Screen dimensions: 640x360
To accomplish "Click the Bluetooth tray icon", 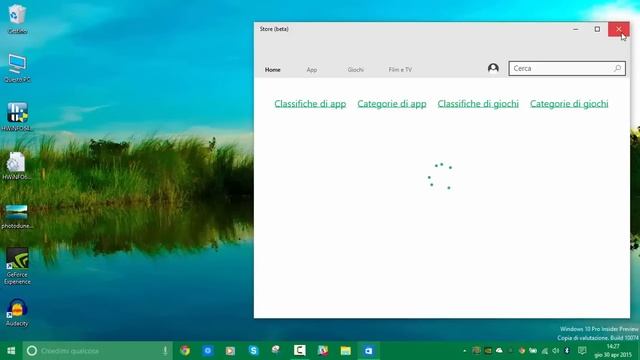I will [567, 351].
